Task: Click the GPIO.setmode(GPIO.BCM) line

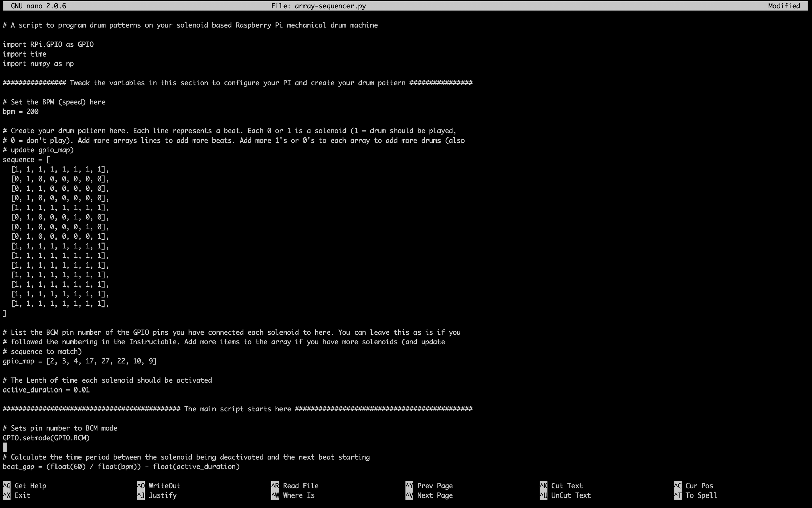Action: 46,438
